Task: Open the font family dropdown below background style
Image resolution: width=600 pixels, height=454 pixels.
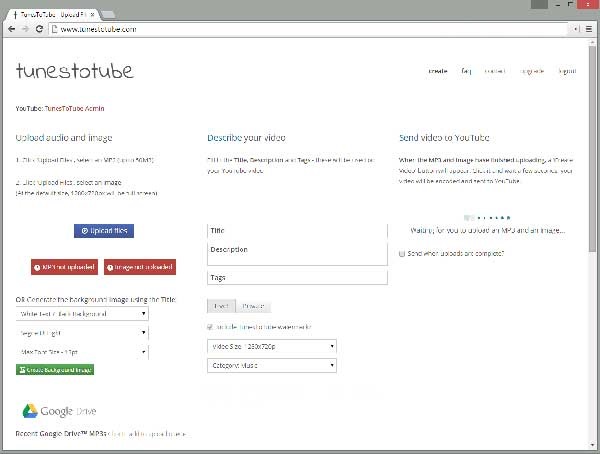Action: click(82, 333)
